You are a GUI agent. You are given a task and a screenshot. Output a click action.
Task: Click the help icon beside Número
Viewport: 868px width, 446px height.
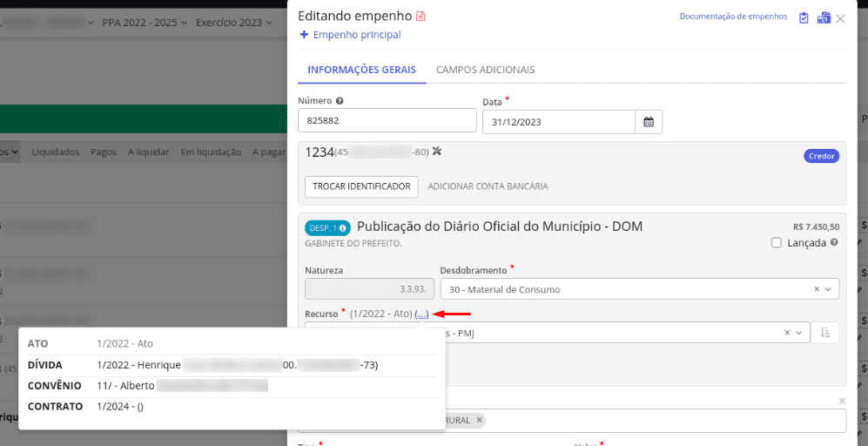click(340, 101)
